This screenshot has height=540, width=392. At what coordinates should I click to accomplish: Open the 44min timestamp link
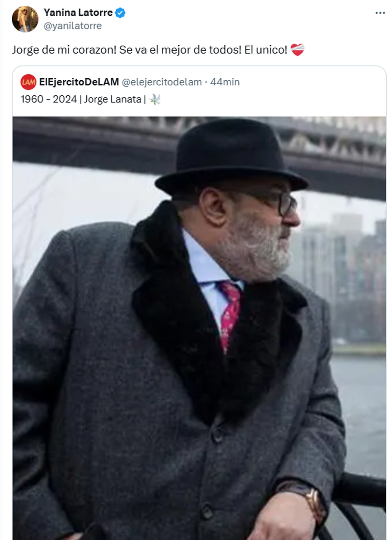(x=225, y=82)
